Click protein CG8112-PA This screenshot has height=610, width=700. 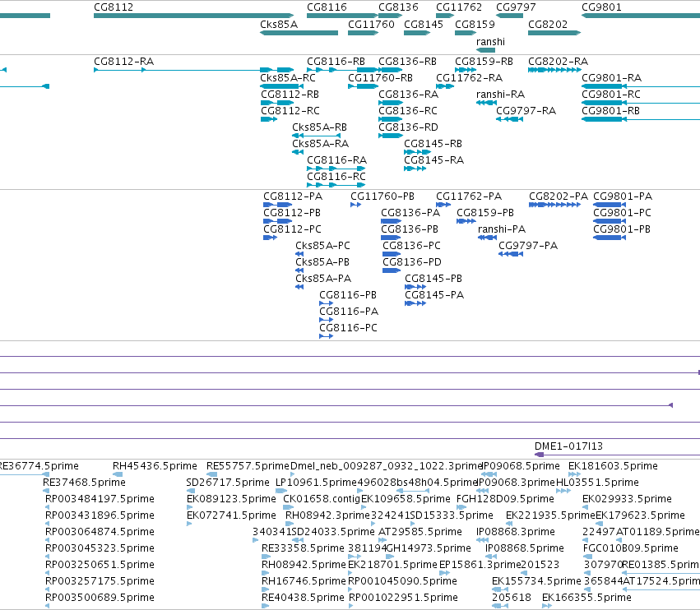pyautogui.click(x=278, y=205)
